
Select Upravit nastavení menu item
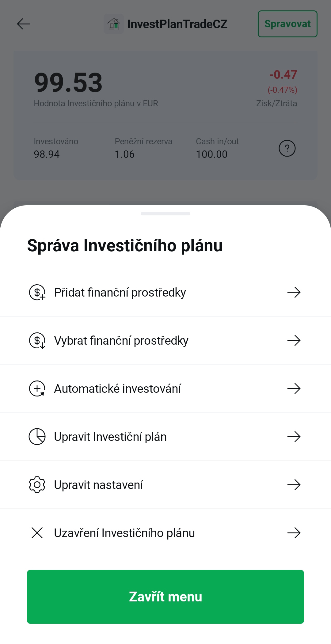[98, 485]
